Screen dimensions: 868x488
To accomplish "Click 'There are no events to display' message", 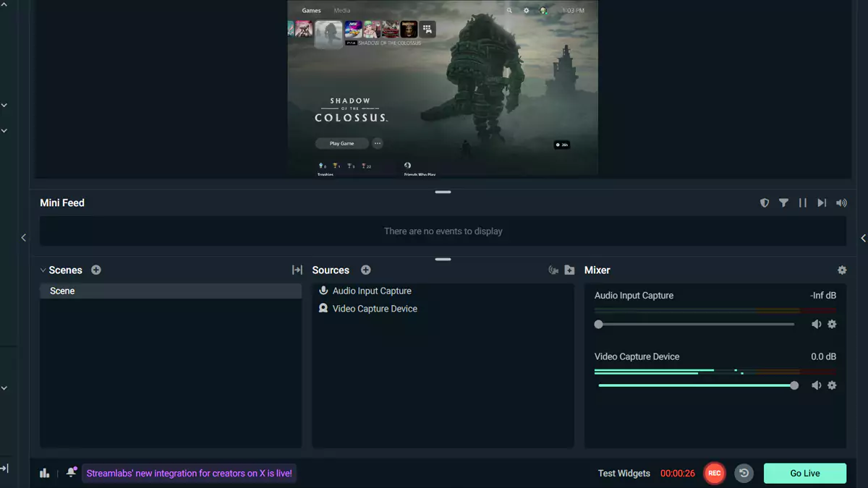I will [443, 231].
